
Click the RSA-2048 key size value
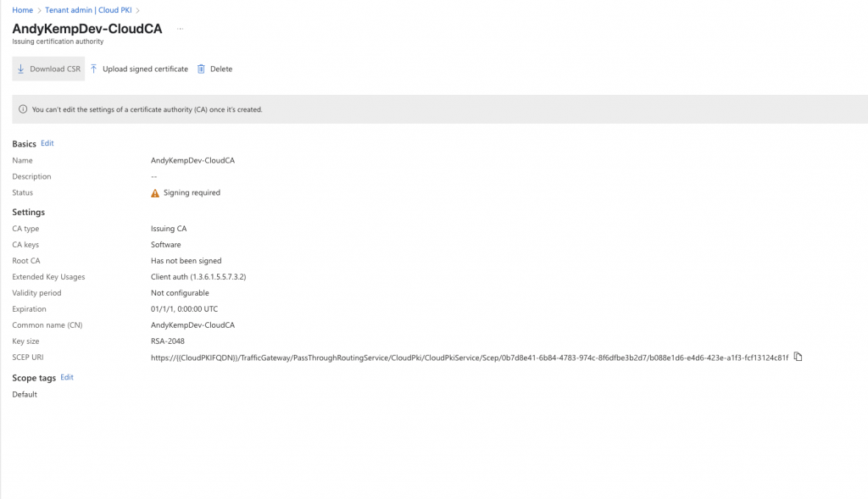[x=165, y=341]
